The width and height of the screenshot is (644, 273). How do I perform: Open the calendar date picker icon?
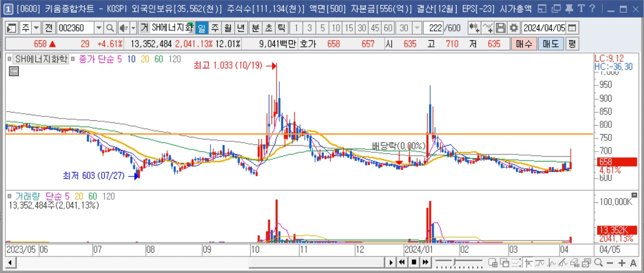tap(572, 28)
